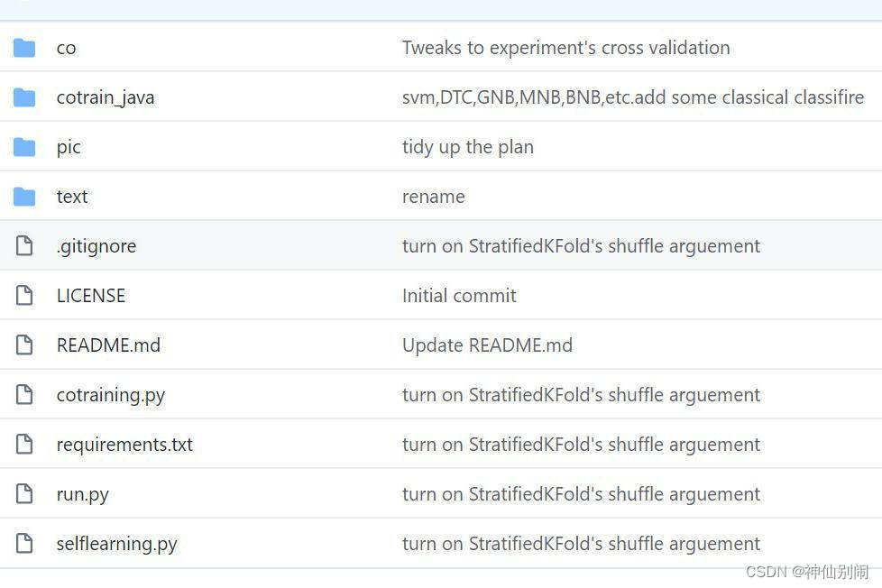
Task: Open commit 'Tweaks to experiment's cross validation'
Action: [x=565, y=48]
